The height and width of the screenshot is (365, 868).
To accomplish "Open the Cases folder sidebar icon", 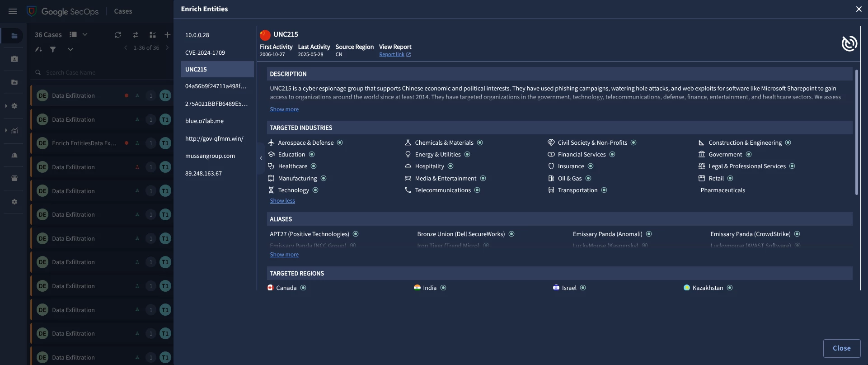I will (14, 36).
